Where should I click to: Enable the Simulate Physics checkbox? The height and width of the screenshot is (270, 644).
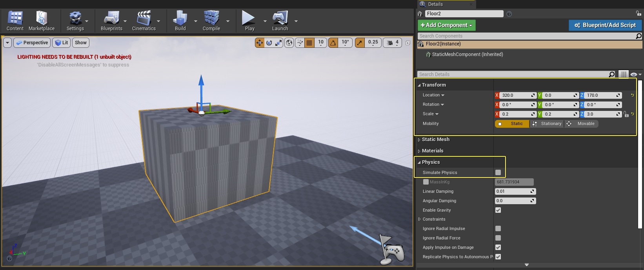point(498,172)
